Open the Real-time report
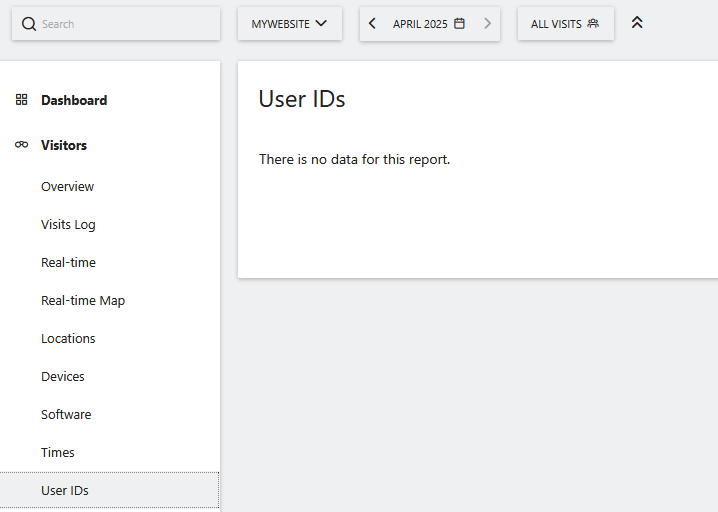 pos(68,262)
